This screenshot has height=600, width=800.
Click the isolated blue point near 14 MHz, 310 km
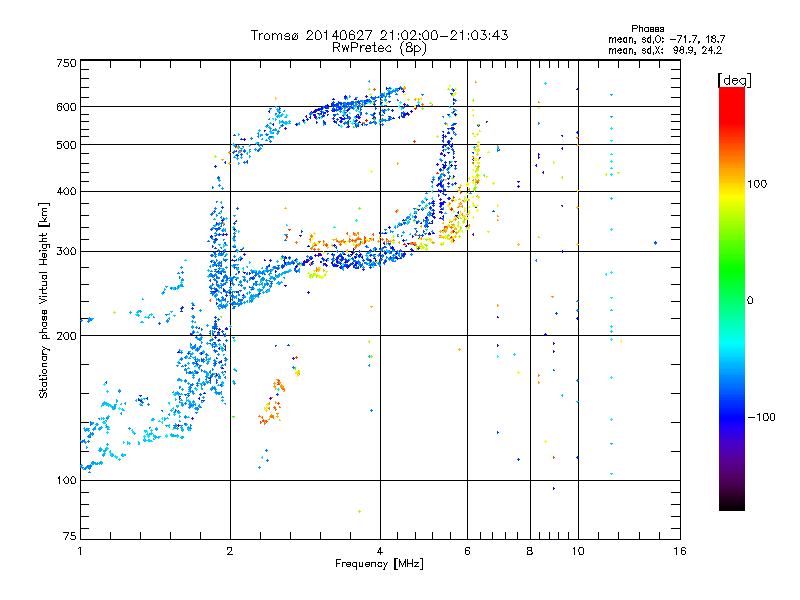coord(655,243)
